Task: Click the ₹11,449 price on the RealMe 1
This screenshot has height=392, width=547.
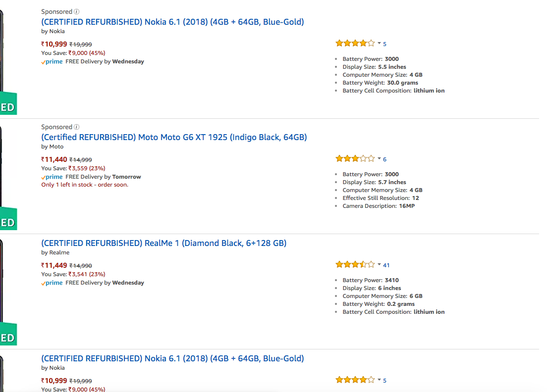Action: pyautogui.click(x=54, y=265)
